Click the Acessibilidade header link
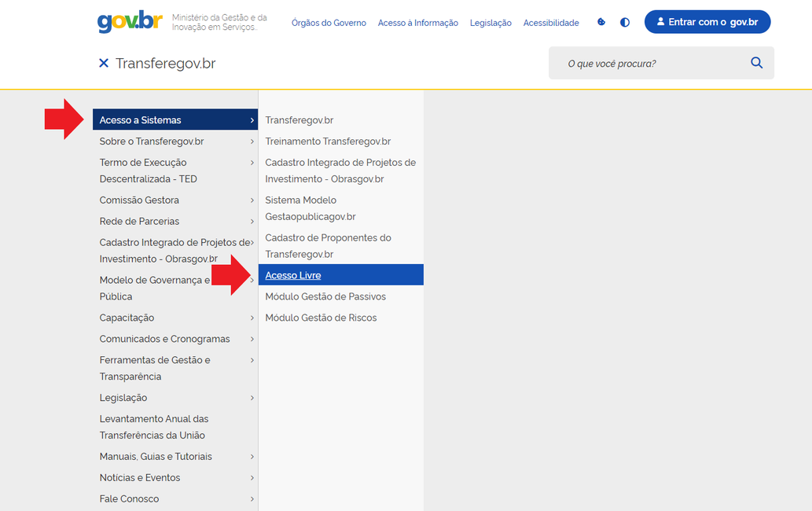 551,23
